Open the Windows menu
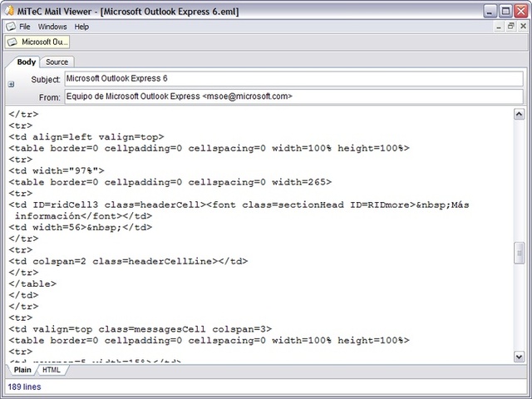532x399 pixels. [x=52, y=27]
